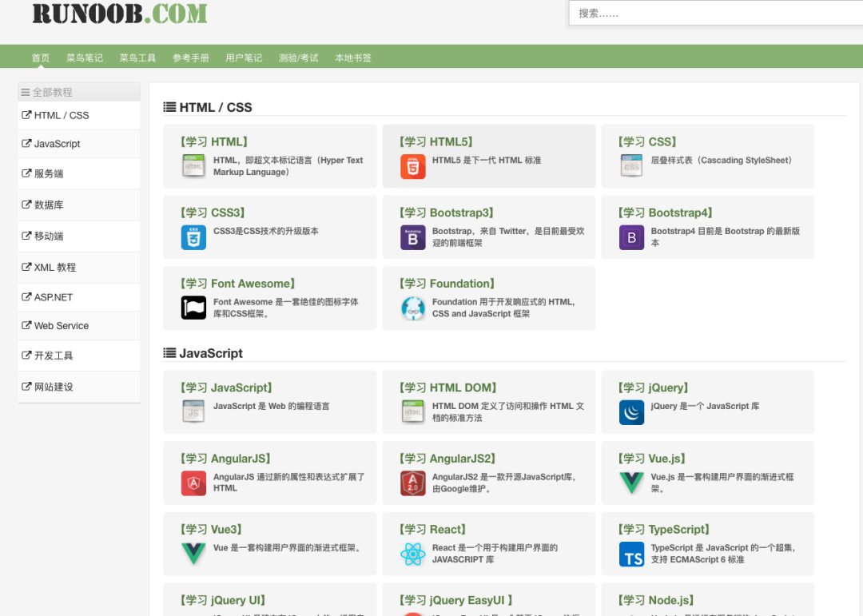Open the 【学习 Vue3】 title link
Screen dimensions: 863x616
point(211,530)
